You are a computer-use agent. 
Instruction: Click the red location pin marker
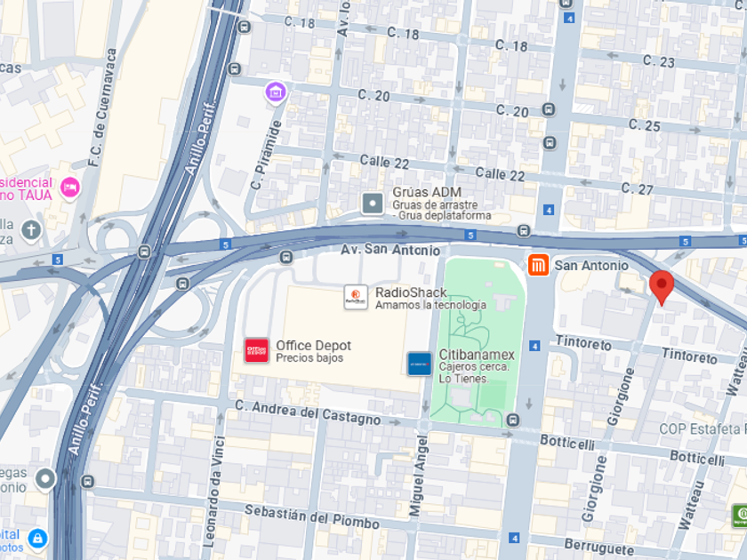coord(662,287)
